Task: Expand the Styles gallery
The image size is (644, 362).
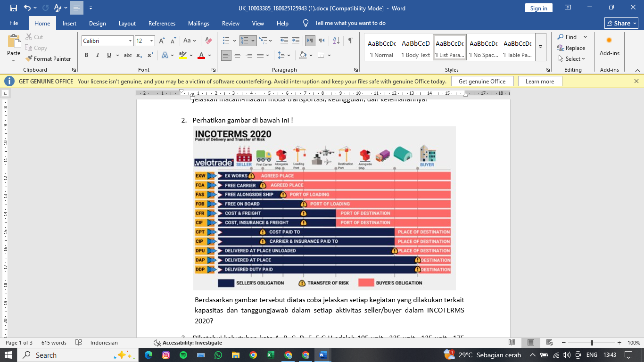Action: 540,47
